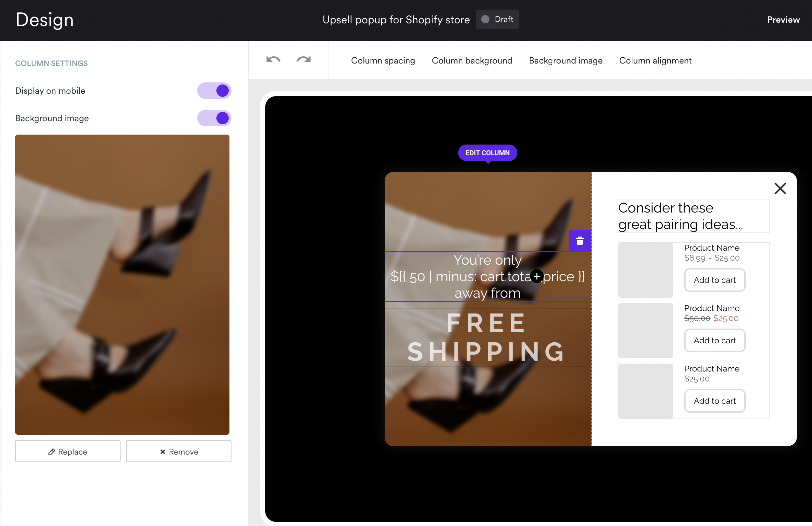The width and height of the screenshot is (812, 526).
Task: Expand Column alignment options
Action: pos(655,61)
